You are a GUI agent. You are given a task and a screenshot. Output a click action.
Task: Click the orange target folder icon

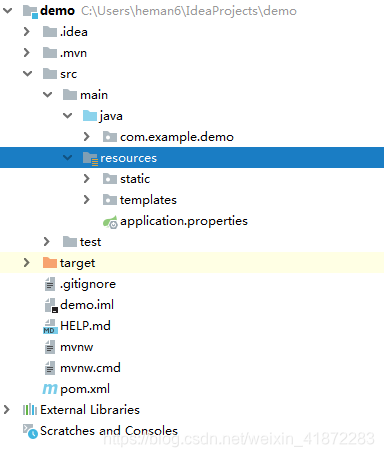[50, 263]
